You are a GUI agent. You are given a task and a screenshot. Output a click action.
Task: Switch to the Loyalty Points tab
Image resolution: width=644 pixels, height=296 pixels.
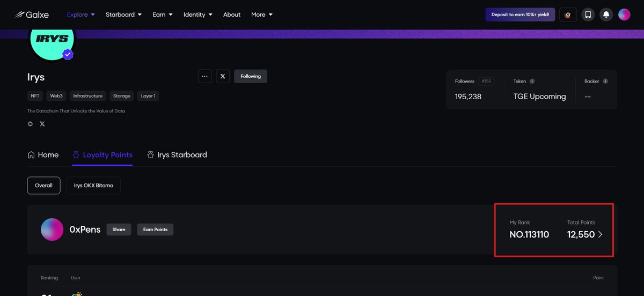tap(103, 155)
